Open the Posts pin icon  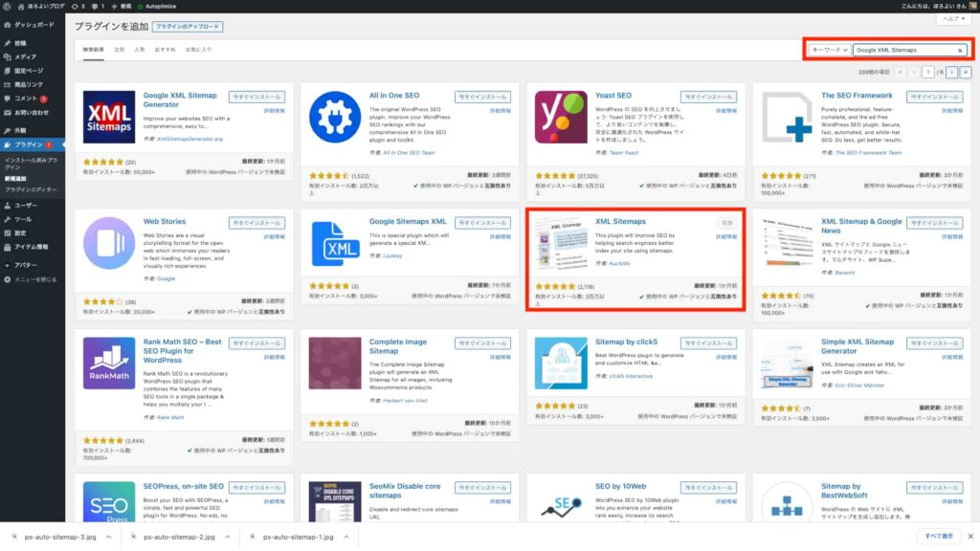click(7, 43)
